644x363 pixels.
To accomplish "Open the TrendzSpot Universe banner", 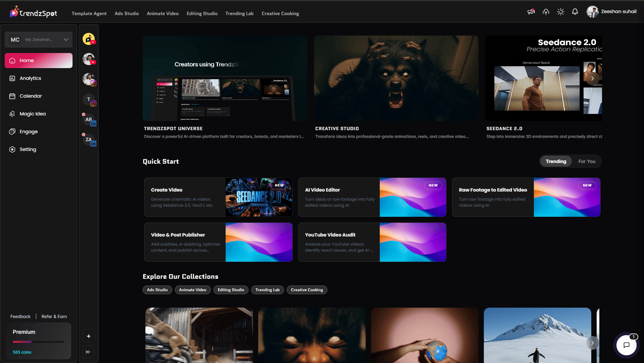I will coord(225,78).
